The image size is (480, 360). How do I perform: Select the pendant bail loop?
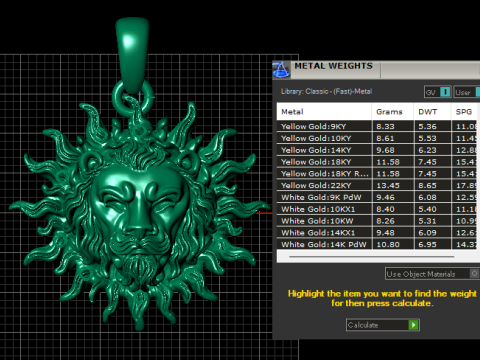(x=132, y=55)
